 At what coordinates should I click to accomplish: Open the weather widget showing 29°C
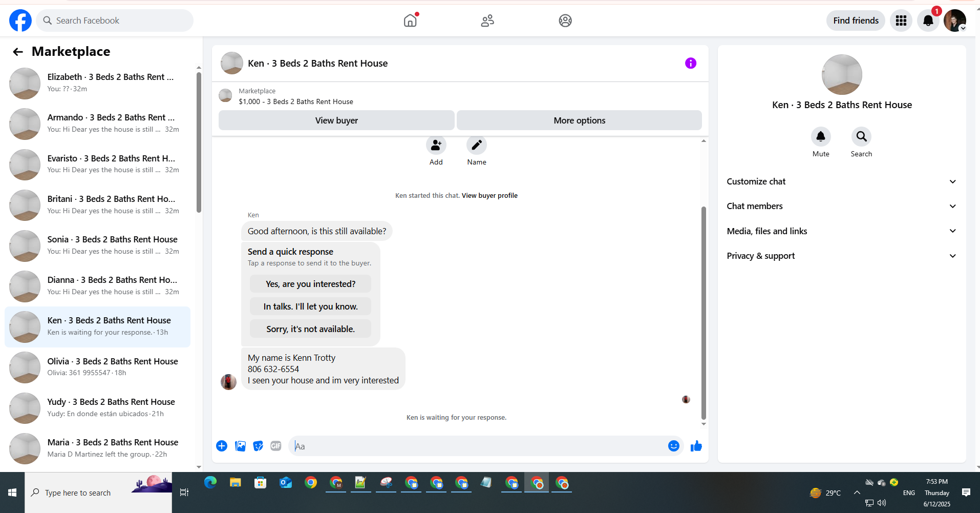(x=825, y=493)
